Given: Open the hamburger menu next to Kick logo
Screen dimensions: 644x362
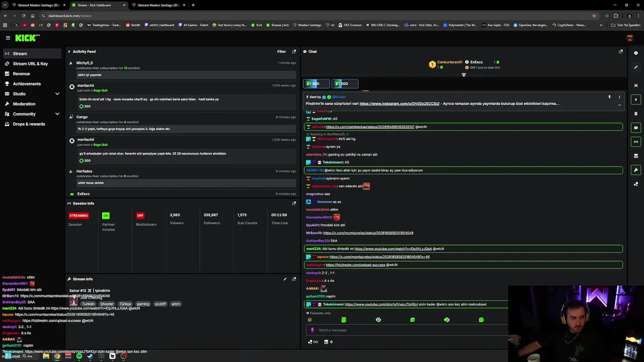Looking at the screenshot, I should point(8,38).
